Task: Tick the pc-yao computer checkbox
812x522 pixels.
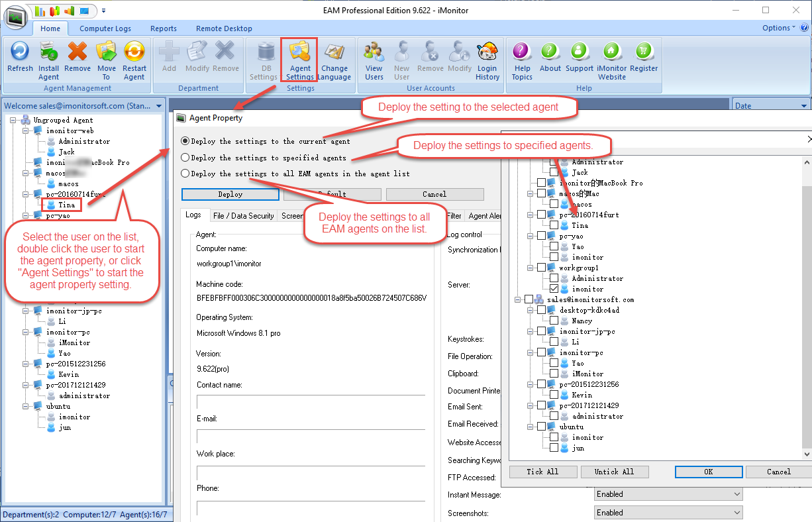Action: click(542, 236)
